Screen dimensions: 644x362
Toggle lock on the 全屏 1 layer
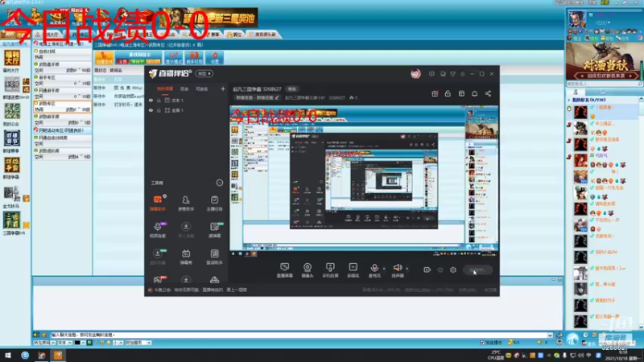[x=159, y=110]
